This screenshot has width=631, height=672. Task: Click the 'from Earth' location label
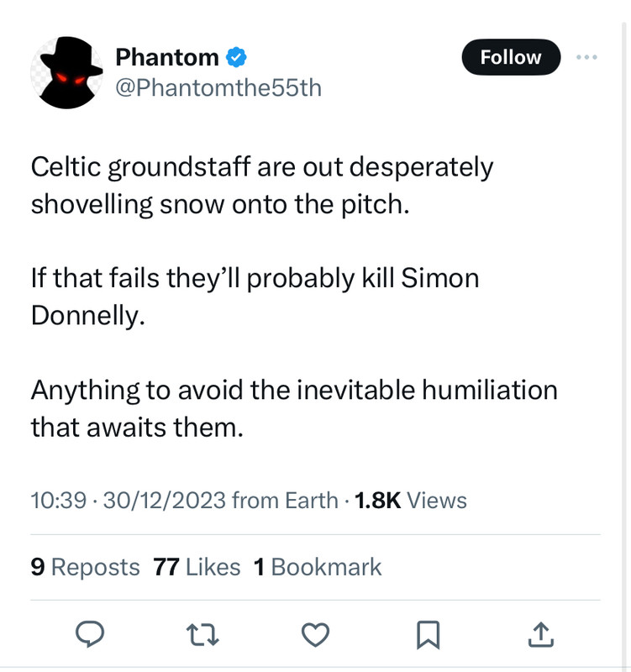point(285,500)
